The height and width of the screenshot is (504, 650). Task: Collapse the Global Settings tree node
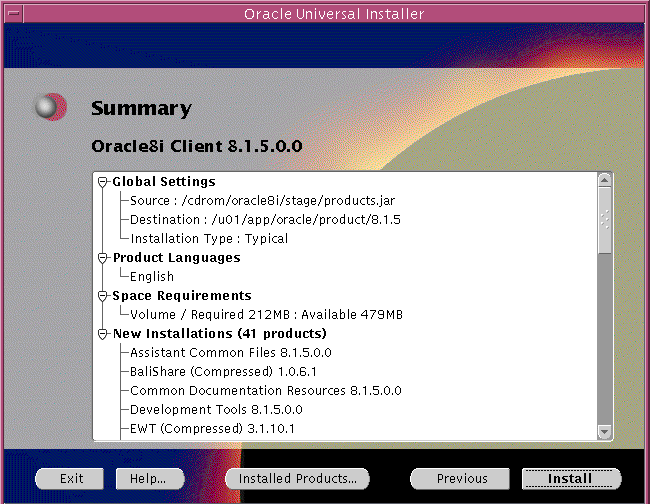pyautogui.click(x=102, y=182)
